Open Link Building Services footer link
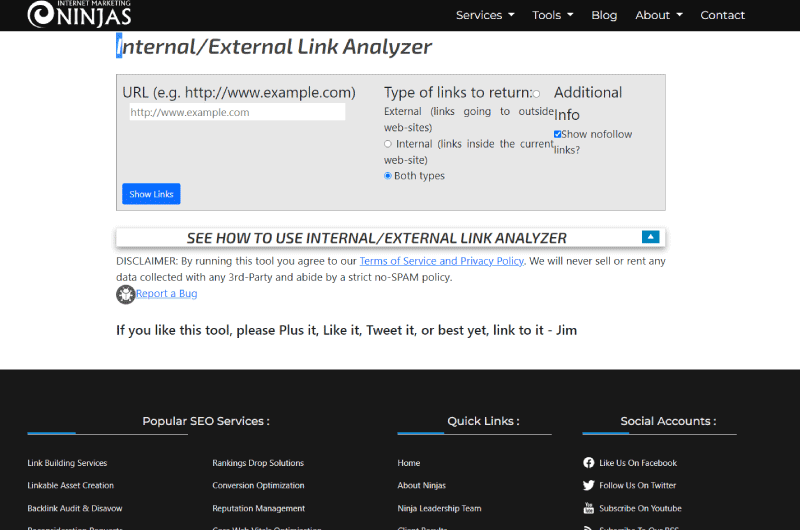The width and height of the screenshot is (800, 530). pos(67,463)
